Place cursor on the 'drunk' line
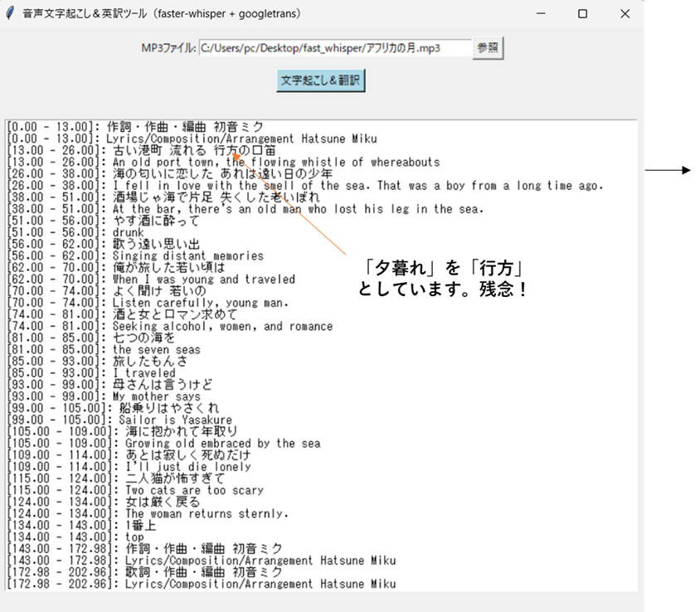The image size is (700, 612). click(128, 233)
